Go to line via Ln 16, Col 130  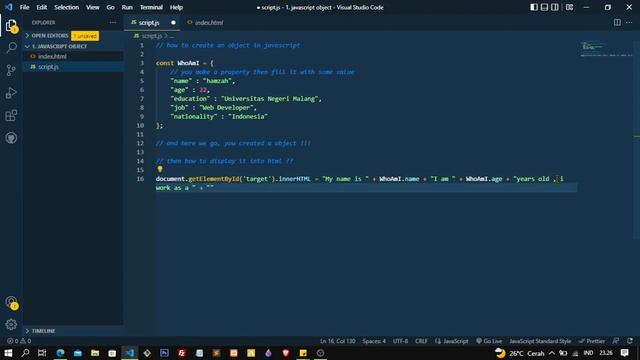[x=338, y=341]
